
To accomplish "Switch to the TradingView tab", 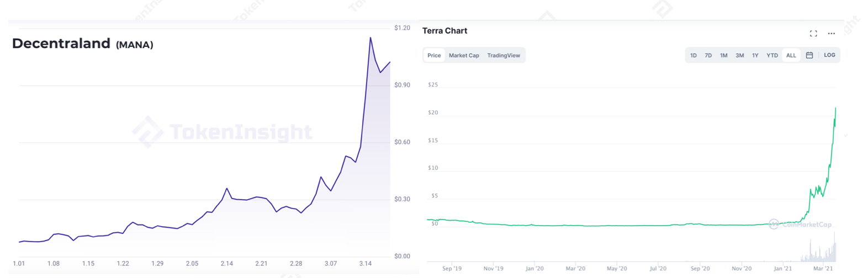I will click(x=504, y=55).
